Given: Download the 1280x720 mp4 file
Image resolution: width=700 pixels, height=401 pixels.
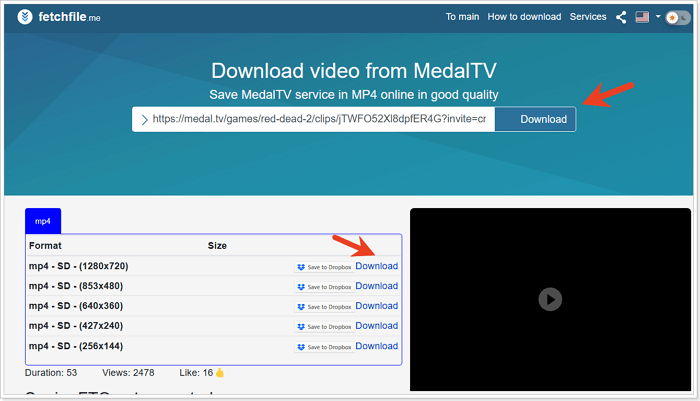Looking at the screenshot, I should point(376,266).
